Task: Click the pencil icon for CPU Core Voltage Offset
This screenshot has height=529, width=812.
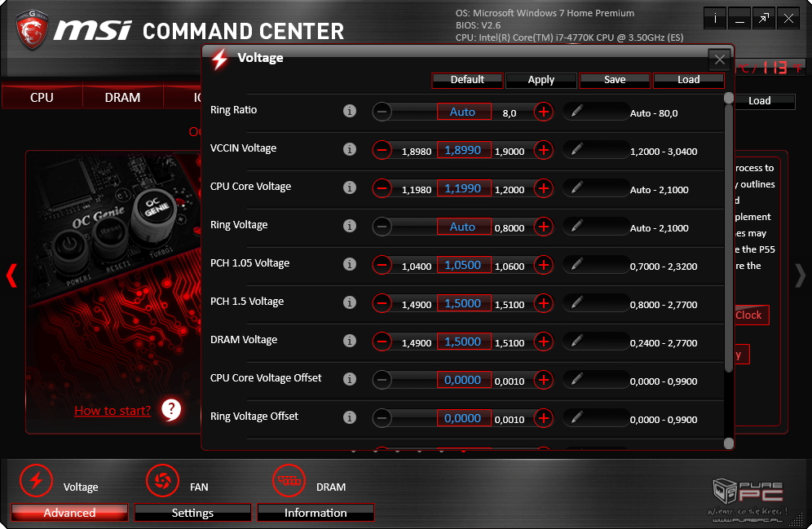Action: pos(576,379)
